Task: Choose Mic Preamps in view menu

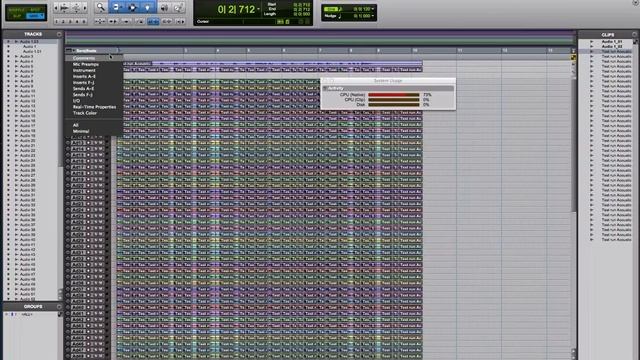Action: 86,64
